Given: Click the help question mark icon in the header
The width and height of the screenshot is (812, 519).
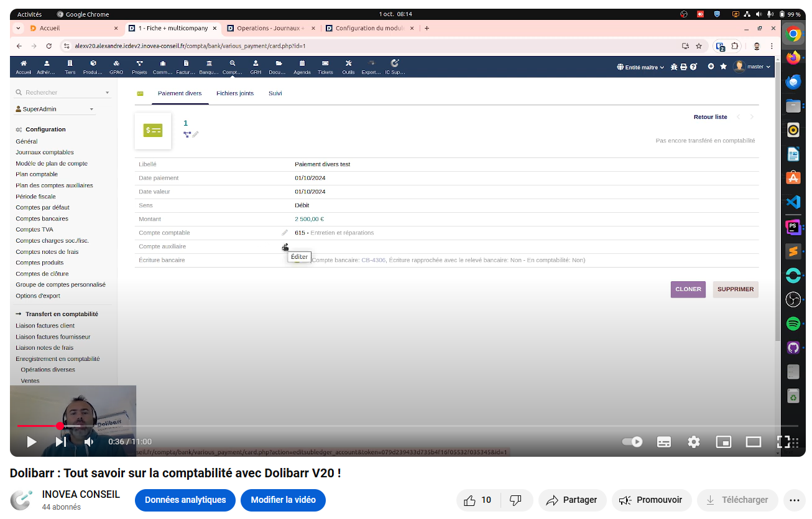Looking at the screenshot, I should [x=693, y=67].
